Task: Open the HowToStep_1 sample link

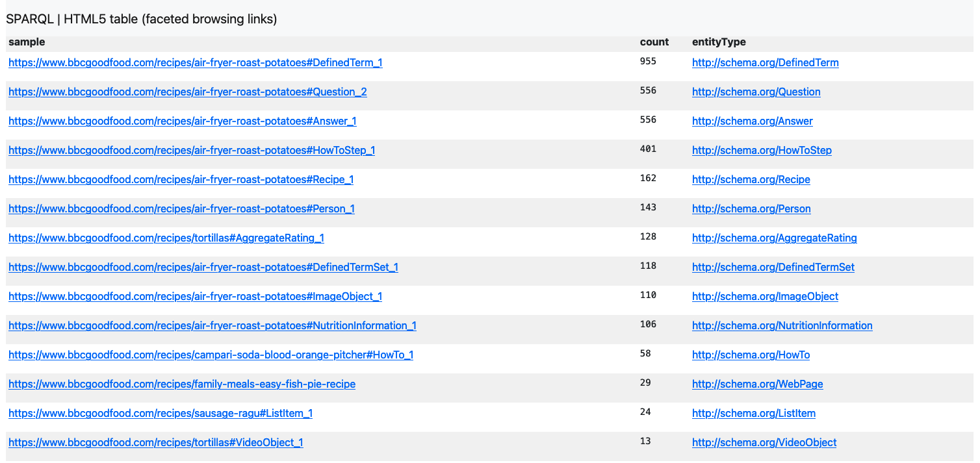Action: coord(192,151)
